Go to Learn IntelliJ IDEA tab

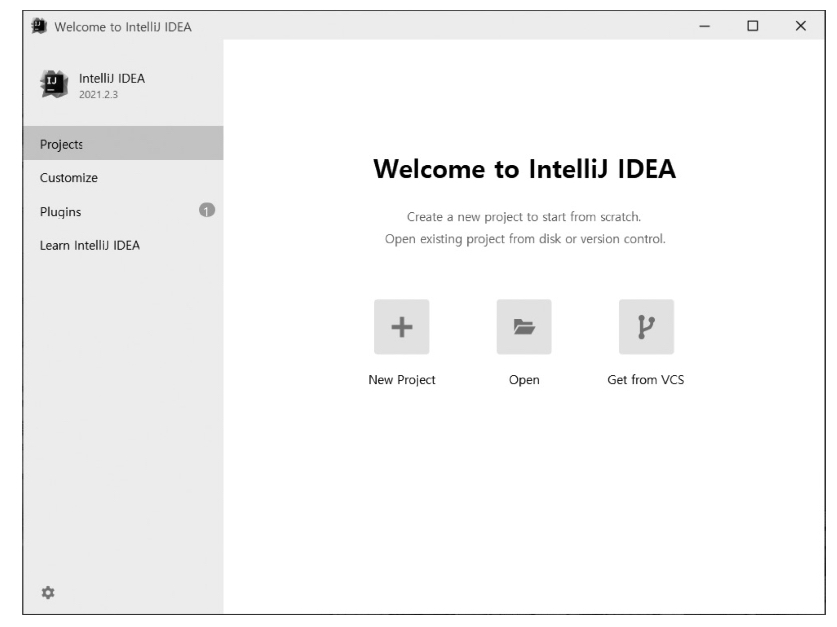click(x=123, y=245)
